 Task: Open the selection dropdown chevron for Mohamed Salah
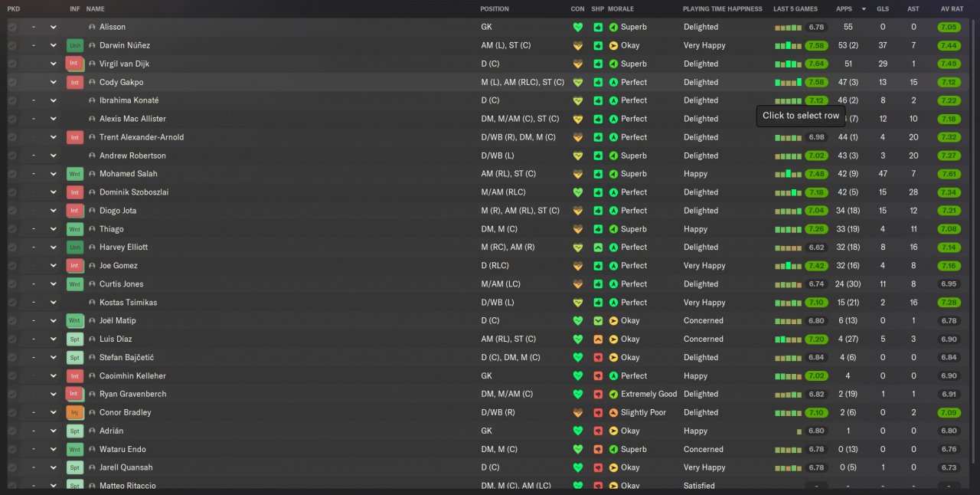54,174
